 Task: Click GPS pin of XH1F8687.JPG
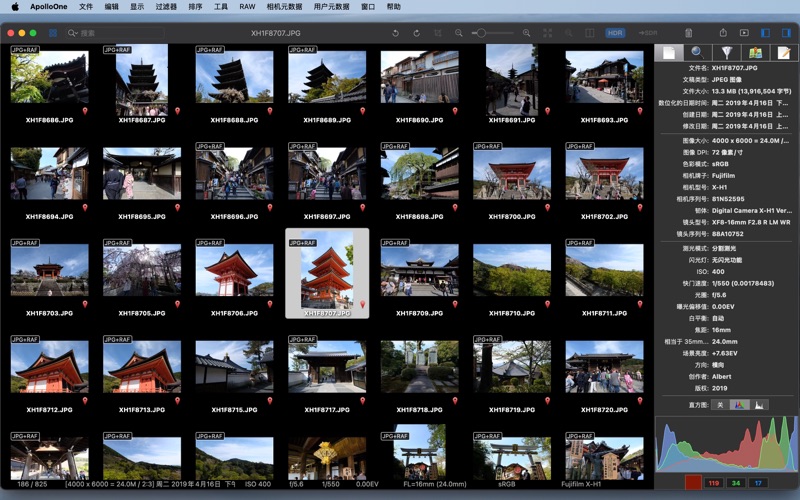point(178,111)
